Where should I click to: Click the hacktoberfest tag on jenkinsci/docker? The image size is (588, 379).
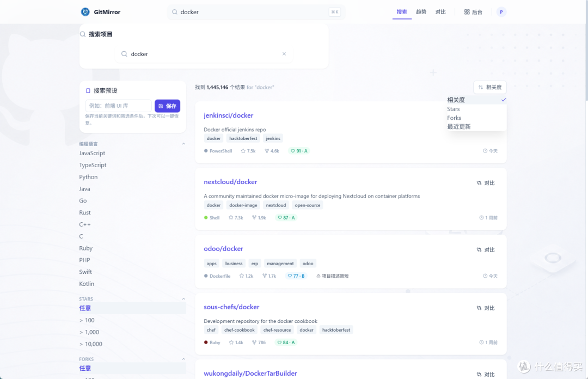tap(243, 138)
